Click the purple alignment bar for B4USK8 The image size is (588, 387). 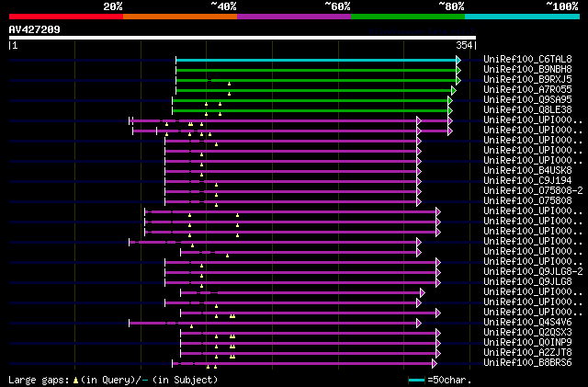click(291, 172)
